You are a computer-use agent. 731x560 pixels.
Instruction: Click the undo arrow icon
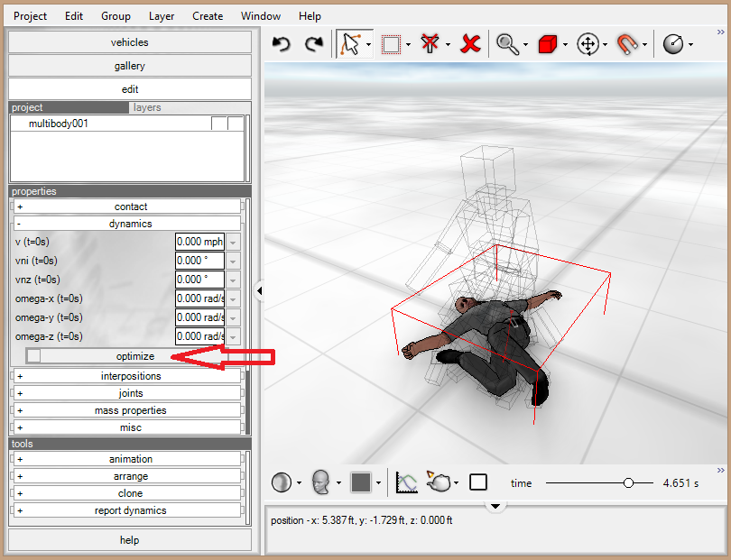coord(281,44)
